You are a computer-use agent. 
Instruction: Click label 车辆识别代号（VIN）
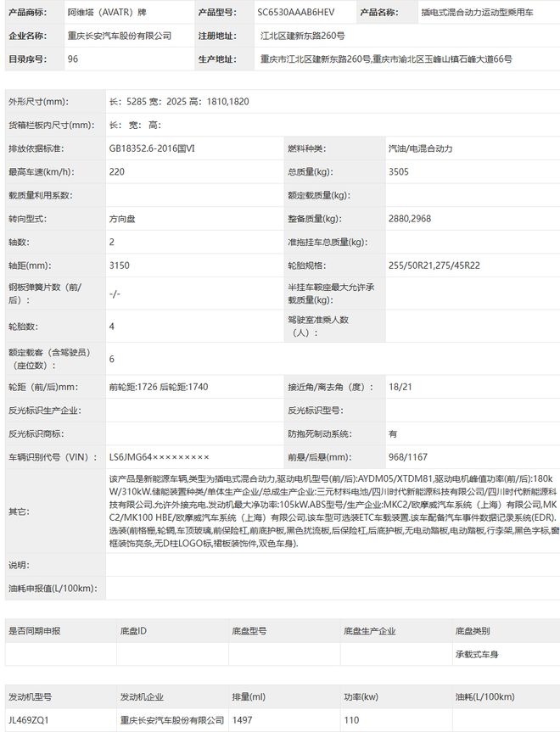[53, 457]
